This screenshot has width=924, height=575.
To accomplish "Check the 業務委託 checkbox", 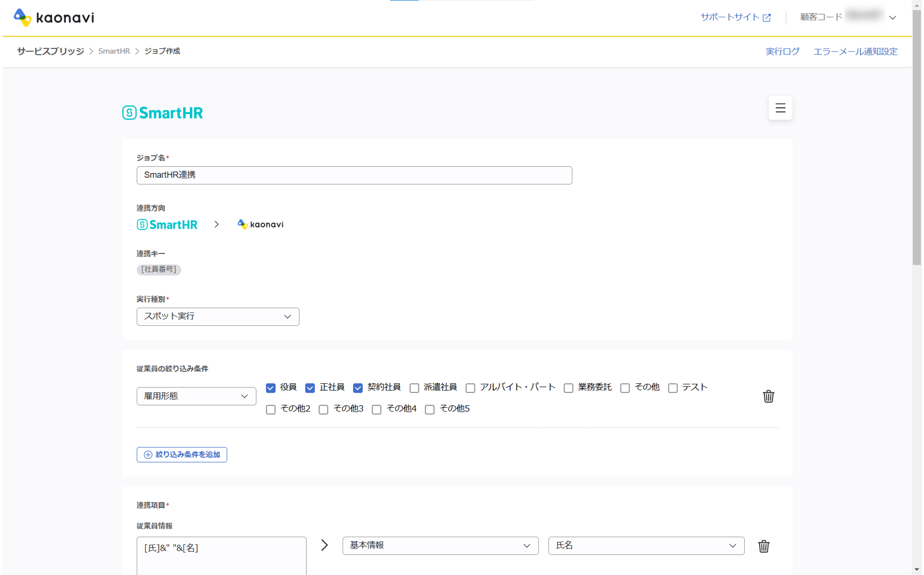I will [569, 388].
